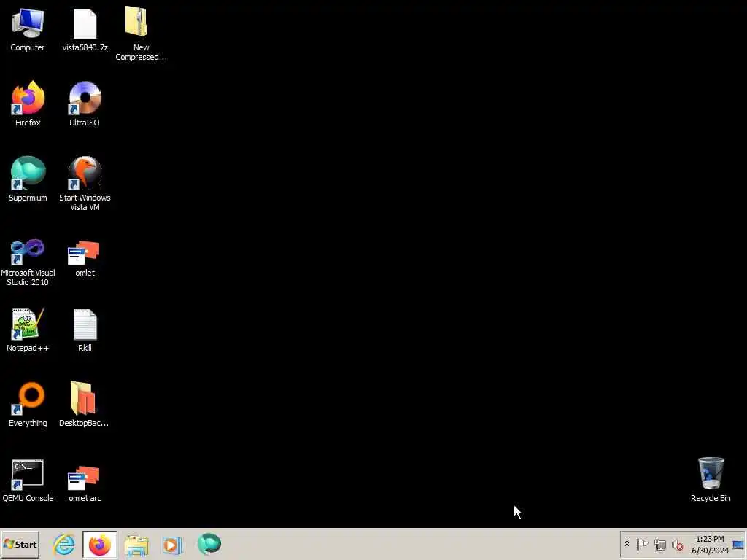Select the Supermium desktop shortcut

click(x=28, y=179)
